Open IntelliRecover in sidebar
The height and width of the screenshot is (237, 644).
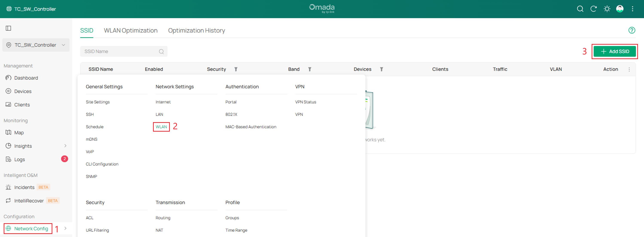coord(29,200)
